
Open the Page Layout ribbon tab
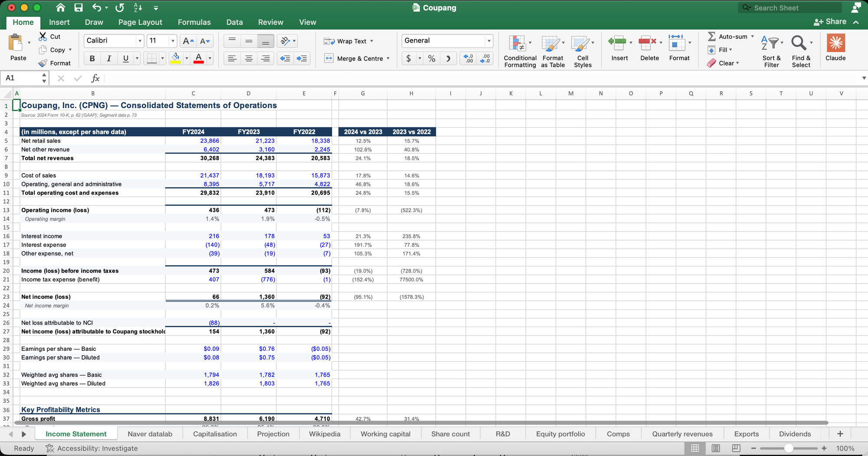click(x=140, y=22)
